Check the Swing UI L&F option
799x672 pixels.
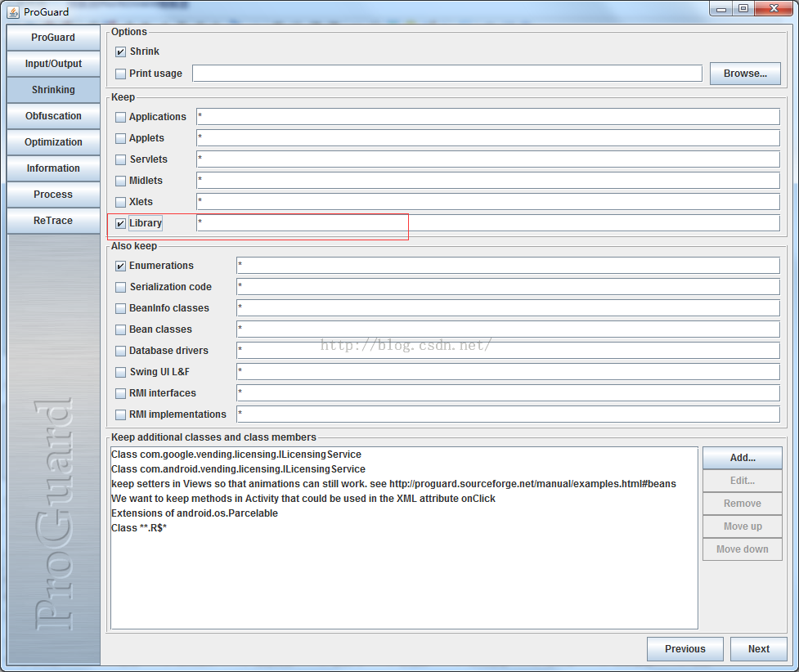[x=120, y=373]
